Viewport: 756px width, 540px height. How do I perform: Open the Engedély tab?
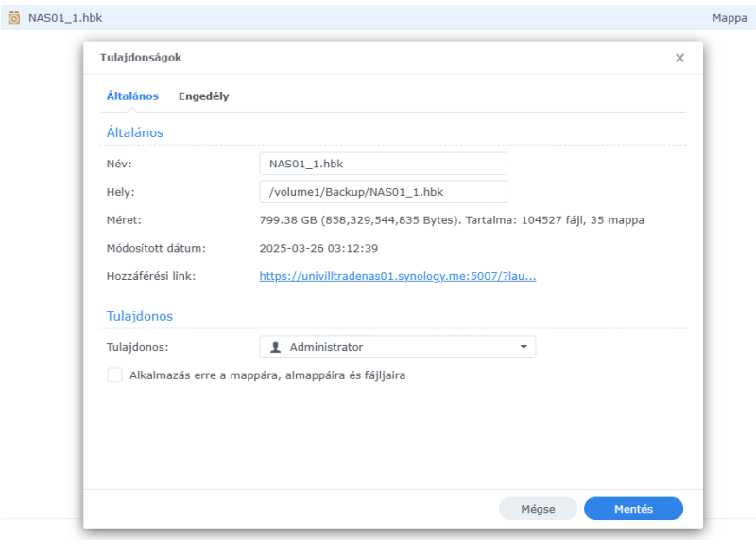[x=203, y=96]
